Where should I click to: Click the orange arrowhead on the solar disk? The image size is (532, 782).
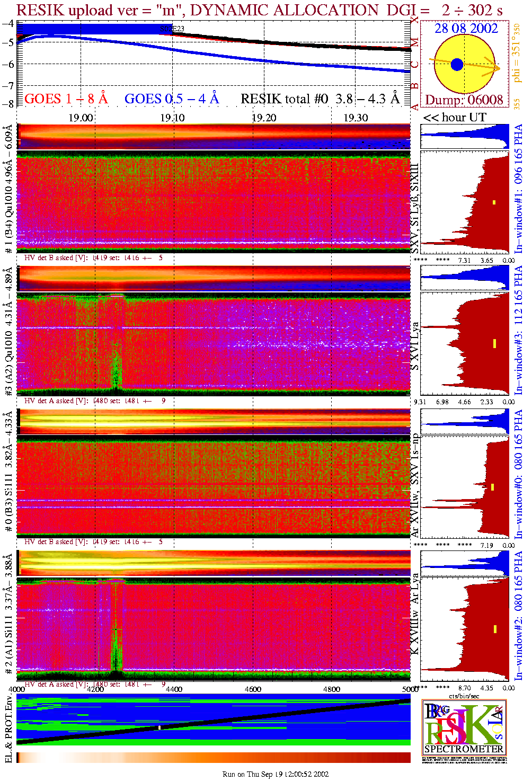496,68
